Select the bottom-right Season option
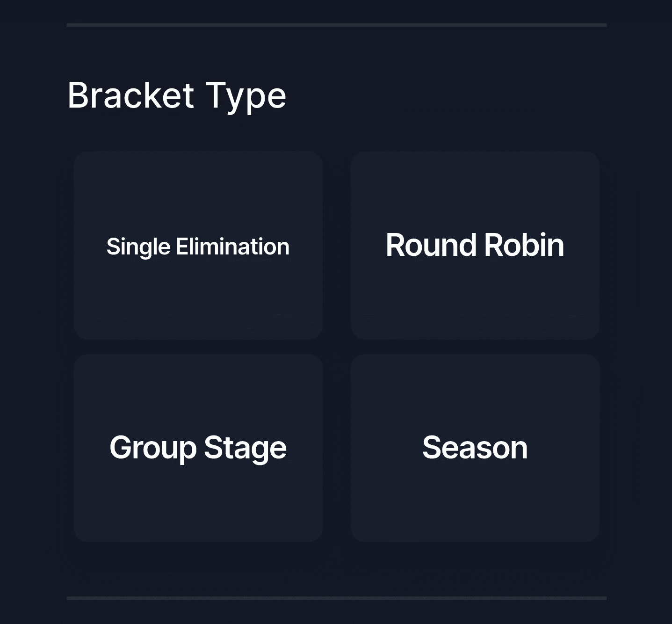672x624 pixels. (475, 448)
